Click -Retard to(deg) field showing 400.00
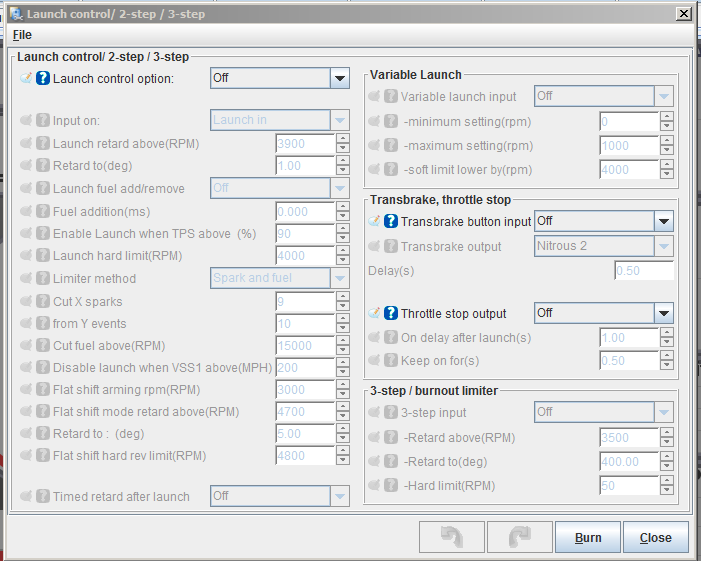This screenshot has width=701, height=561. point(629,461)
